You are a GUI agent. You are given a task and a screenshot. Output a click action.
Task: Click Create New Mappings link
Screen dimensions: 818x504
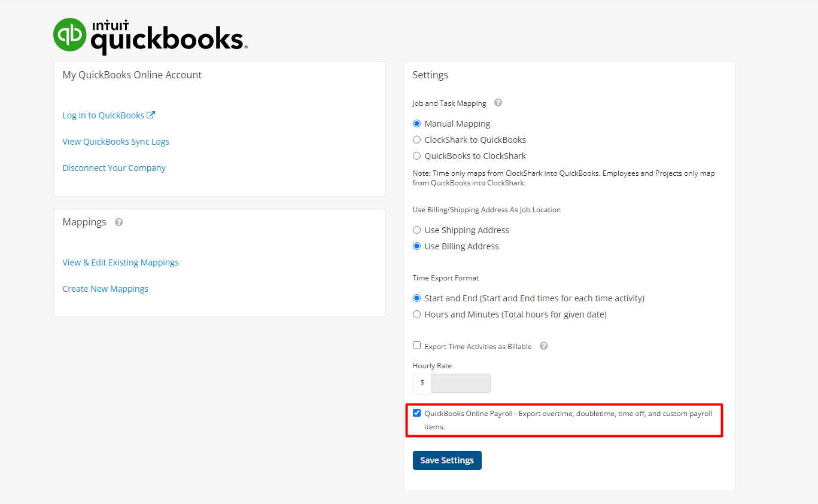coord(105,289)
